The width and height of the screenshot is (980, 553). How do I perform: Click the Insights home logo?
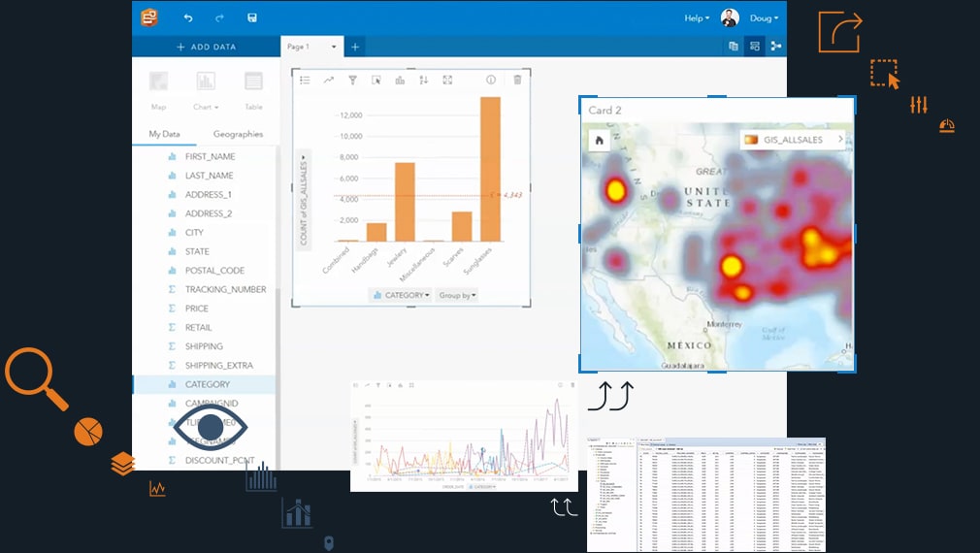coord(148,17)
